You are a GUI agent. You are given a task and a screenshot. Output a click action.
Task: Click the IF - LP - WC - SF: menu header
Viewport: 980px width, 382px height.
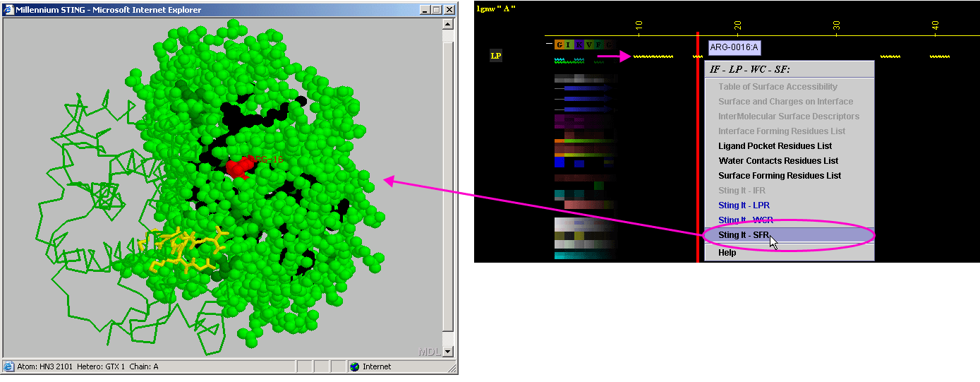click(750, 69)
